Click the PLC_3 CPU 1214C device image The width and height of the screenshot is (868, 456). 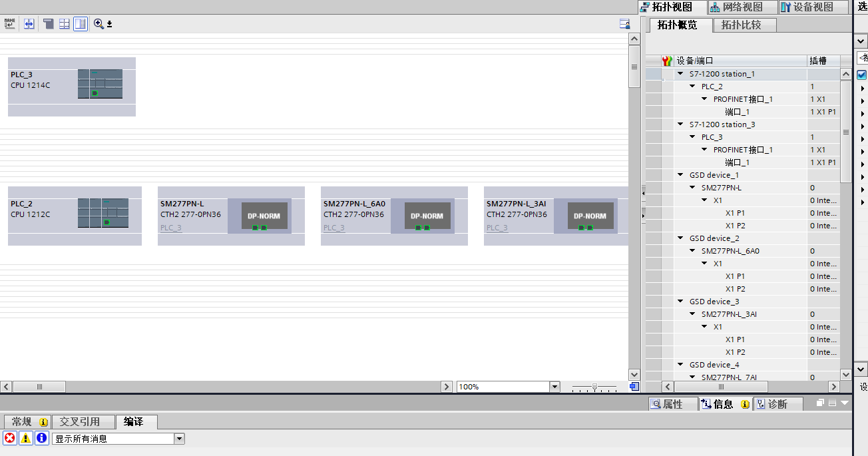pos(100,84)
